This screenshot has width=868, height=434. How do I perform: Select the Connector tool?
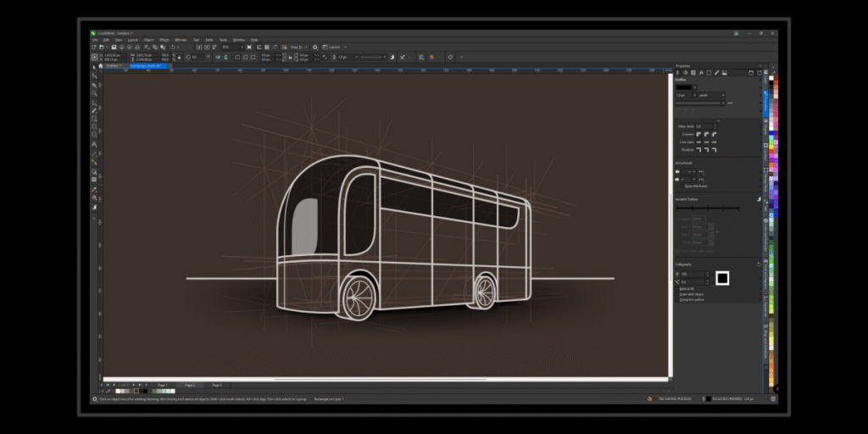click(x=94, y=162)
